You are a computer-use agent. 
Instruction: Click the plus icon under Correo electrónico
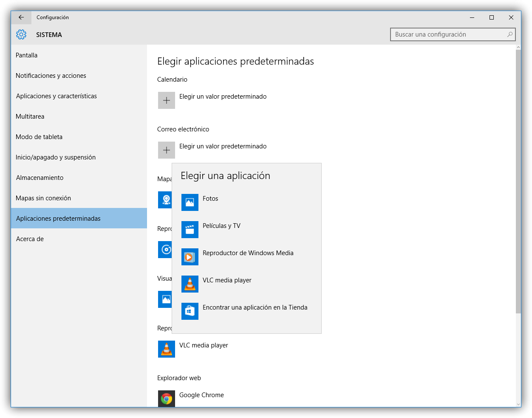pos(166,150)
